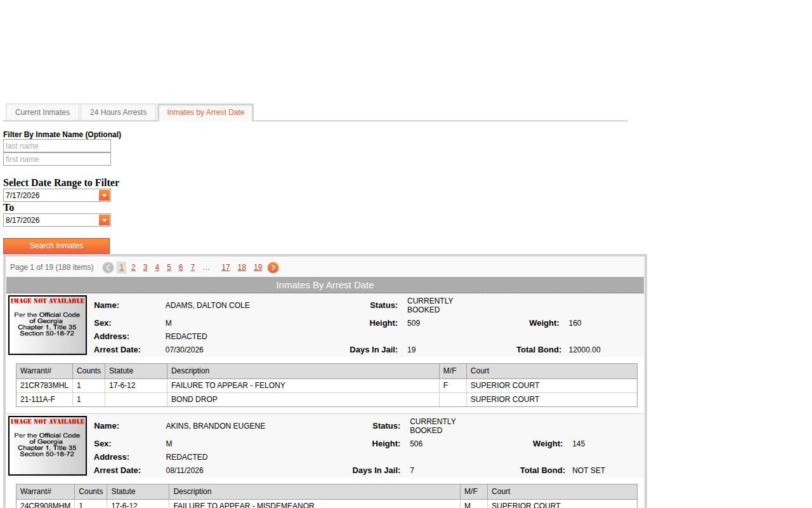Viewport: 812px width, 508px height.
Task: Click the Search Inmates button
Action: click(x=56, y=246)
